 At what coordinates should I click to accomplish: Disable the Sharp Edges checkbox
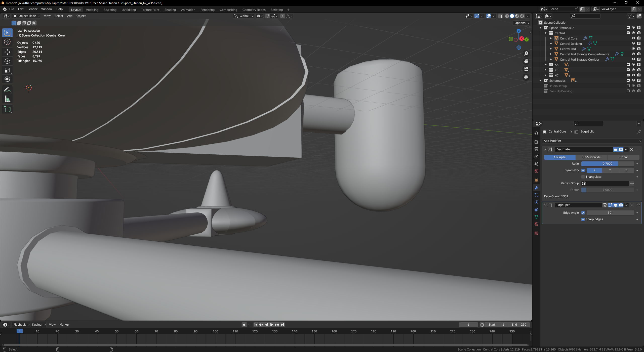point(583,219)
